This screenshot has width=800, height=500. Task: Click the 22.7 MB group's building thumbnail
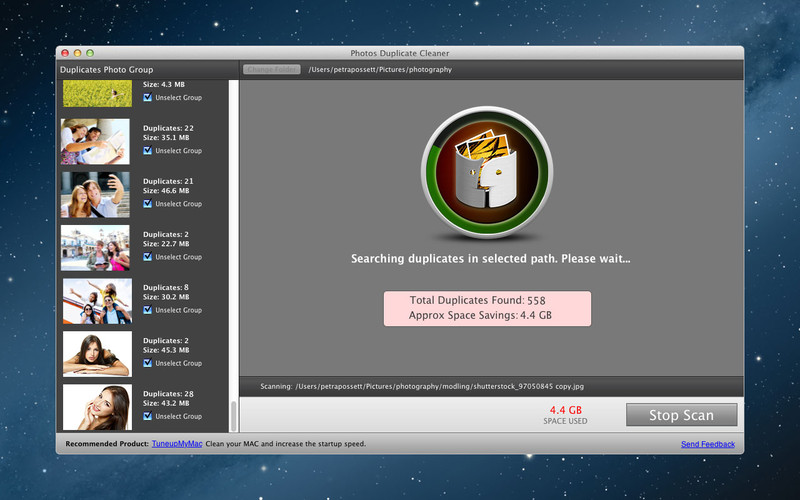point(96,247)
